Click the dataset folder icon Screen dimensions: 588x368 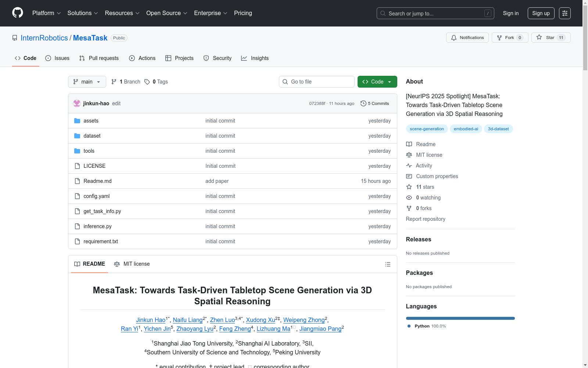coord(77,136)
